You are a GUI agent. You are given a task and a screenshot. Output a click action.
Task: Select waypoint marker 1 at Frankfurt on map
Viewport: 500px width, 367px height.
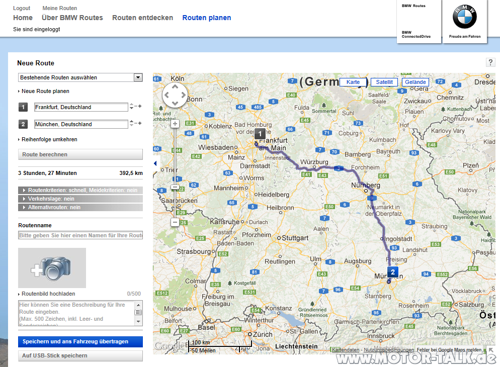(x=260, y=134)
